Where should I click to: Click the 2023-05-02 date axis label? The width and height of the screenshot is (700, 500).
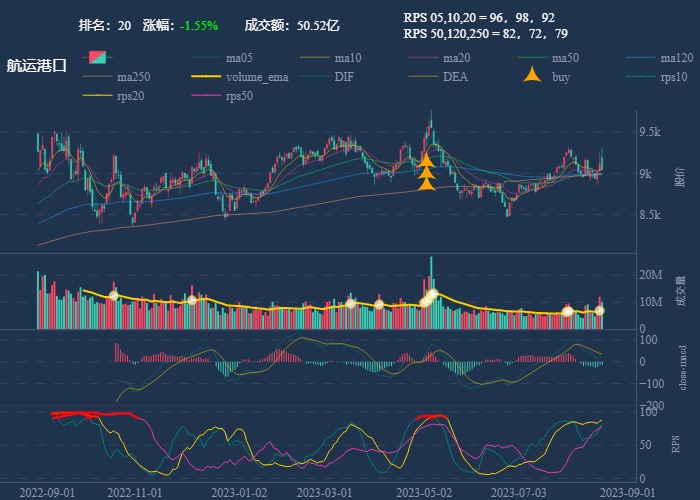coord(426,492)
